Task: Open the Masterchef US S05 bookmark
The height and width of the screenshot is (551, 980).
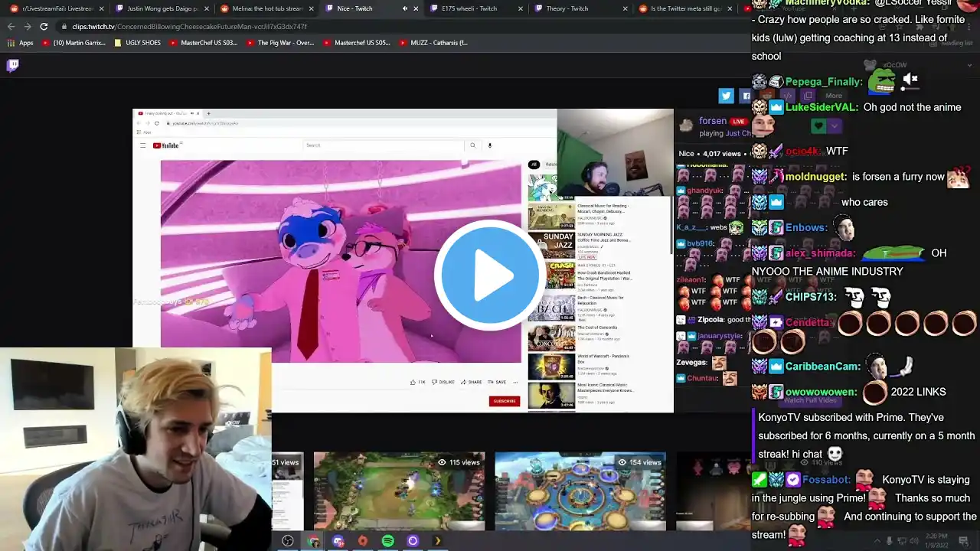Action: tap(356, 43)
